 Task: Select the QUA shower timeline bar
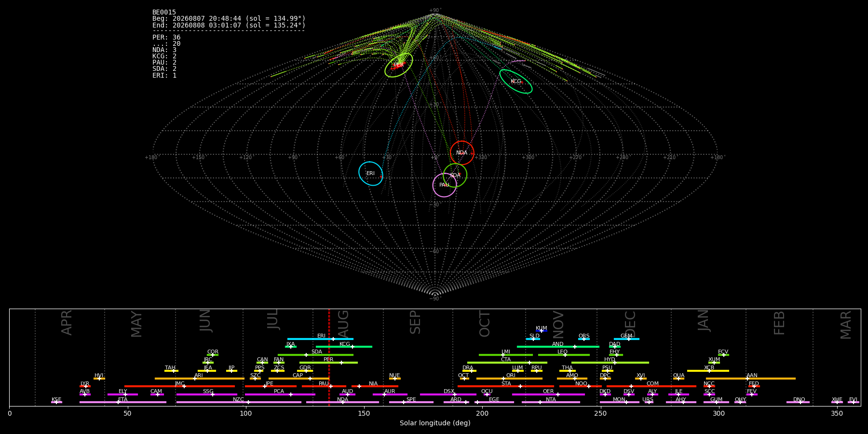678,379
